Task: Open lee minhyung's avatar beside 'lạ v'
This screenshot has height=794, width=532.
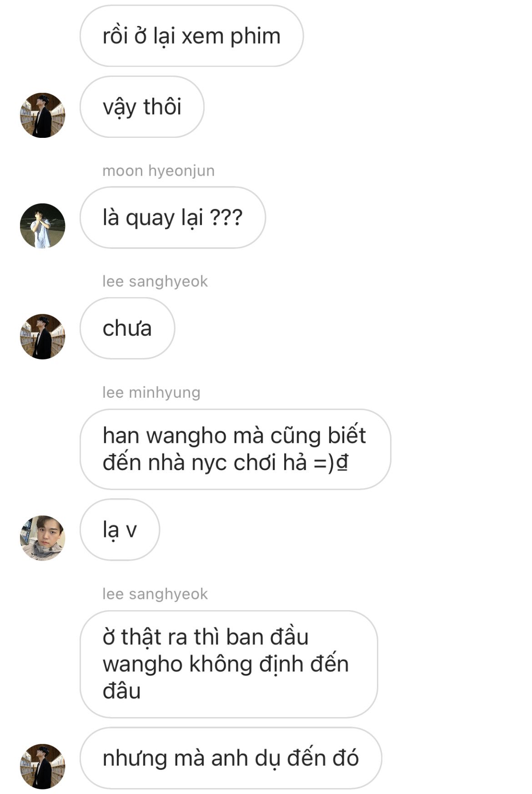Action: click(42, 538)
